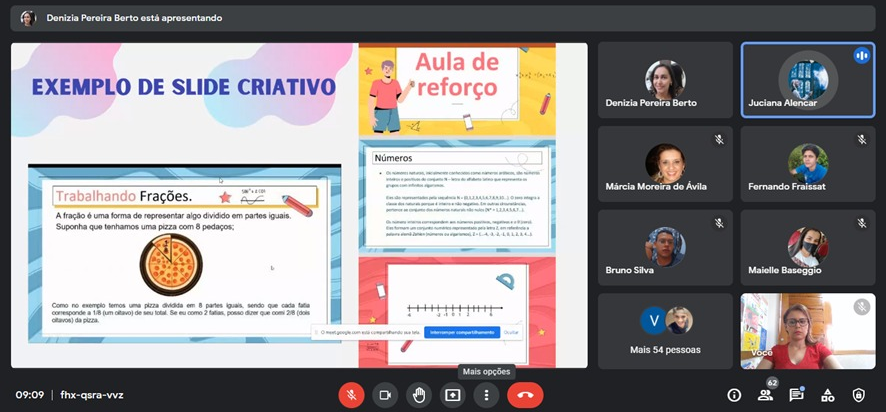This screenshot has width=886, height=412.
Task: Click Interromper compartilhamento button
Action: coord(462,332)
